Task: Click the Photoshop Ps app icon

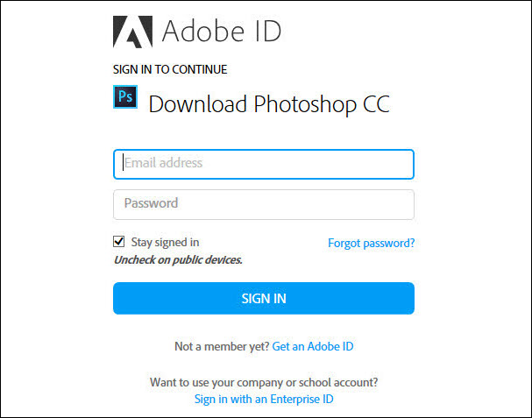Action: (x=125, y=96)
